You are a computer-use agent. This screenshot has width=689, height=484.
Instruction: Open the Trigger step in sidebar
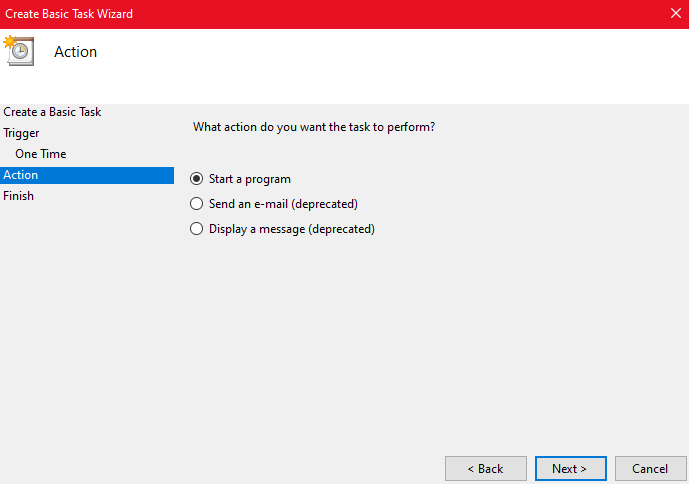pos(22,133)
